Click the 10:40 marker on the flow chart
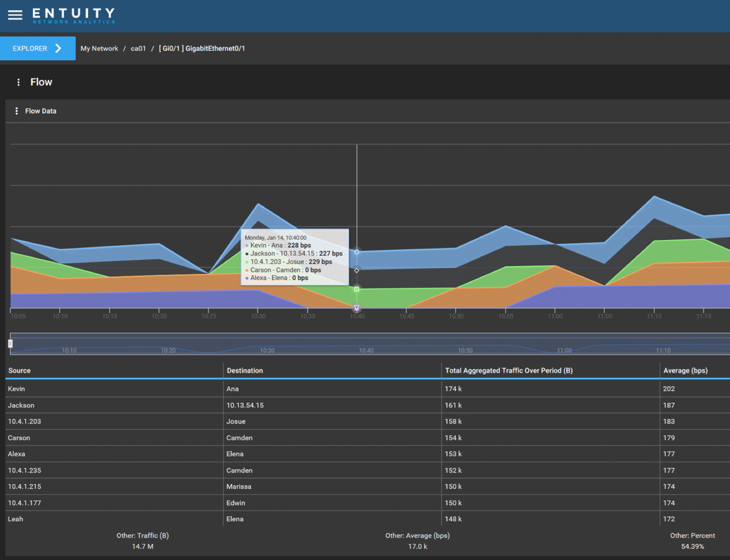 pyautogui.click(x=356, y=316)
